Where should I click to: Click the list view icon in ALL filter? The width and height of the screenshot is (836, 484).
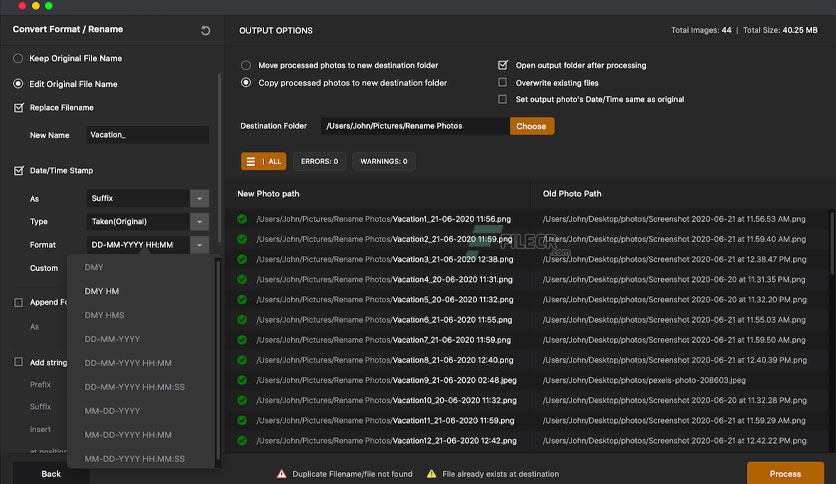(251, 162)
